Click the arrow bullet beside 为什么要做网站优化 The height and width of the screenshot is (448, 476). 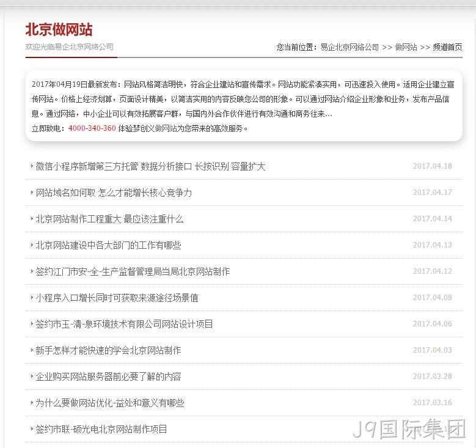tap(32, 402)
